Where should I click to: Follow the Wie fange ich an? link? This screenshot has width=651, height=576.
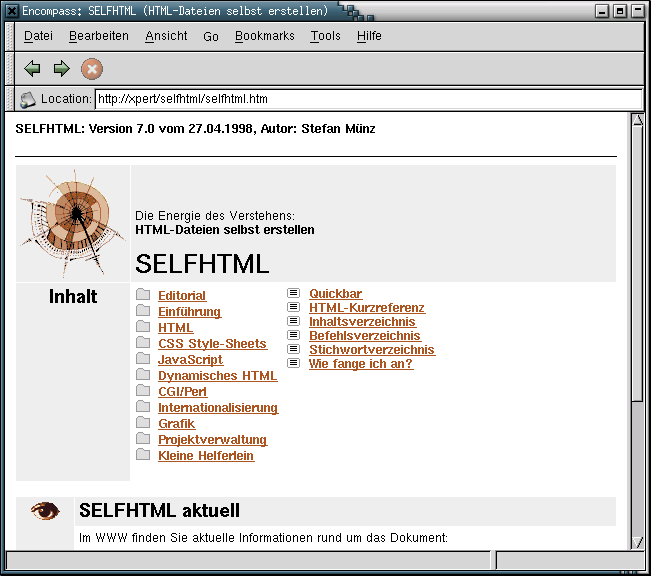point(361,364)
